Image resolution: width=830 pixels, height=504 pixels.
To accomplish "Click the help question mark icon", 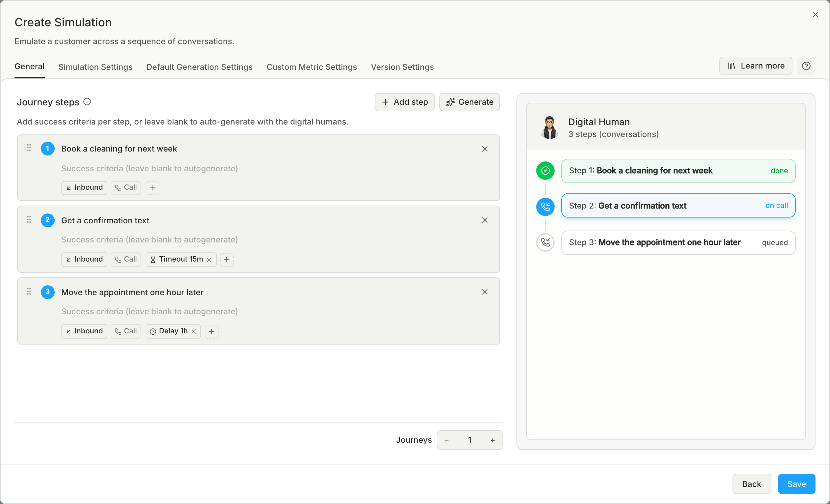I will [806, 66].
